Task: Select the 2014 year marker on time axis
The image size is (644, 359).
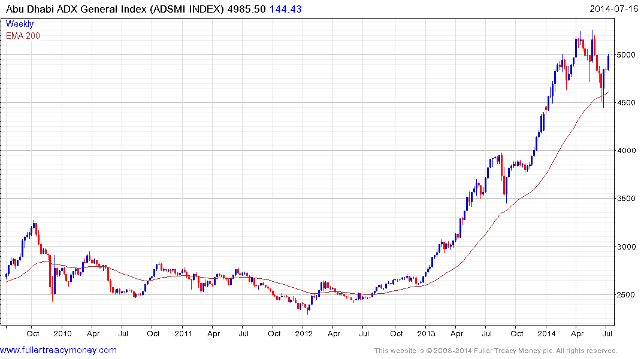Action: 547,333
